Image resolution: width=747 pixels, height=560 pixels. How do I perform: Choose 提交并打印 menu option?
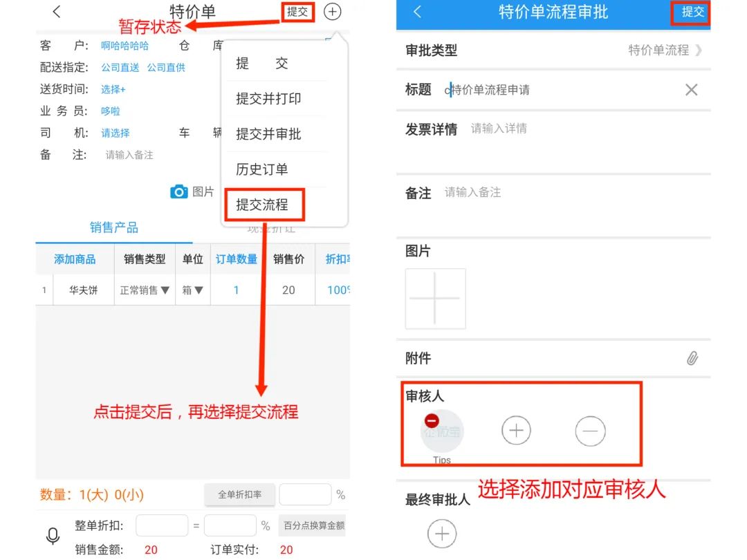point(268,99)
